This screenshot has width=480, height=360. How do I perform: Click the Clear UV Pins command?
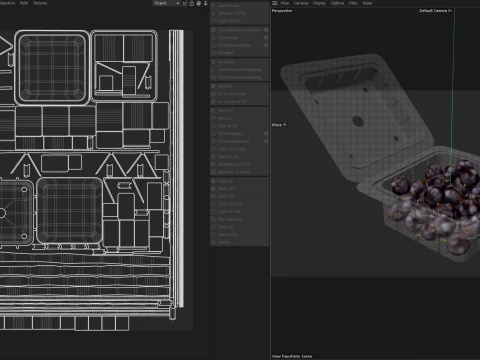pyautogui.click(x=239, y=21)
